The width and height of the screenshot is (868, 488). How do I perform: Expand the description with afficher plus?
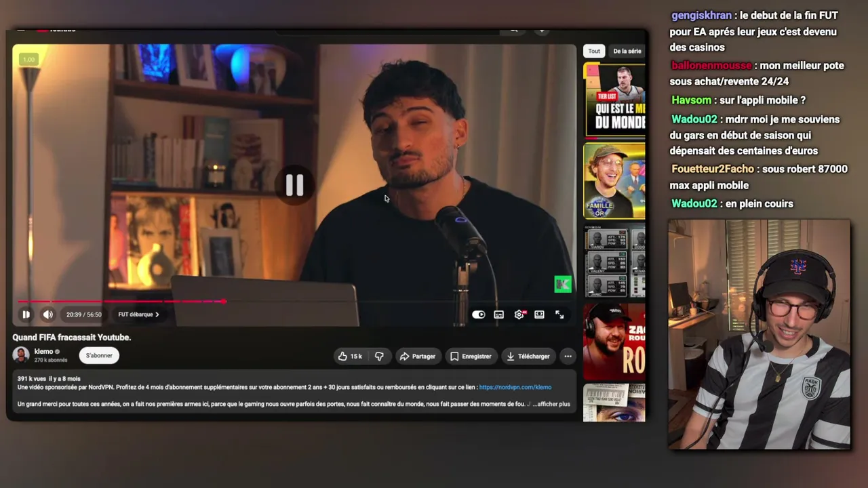click(552, 404)
